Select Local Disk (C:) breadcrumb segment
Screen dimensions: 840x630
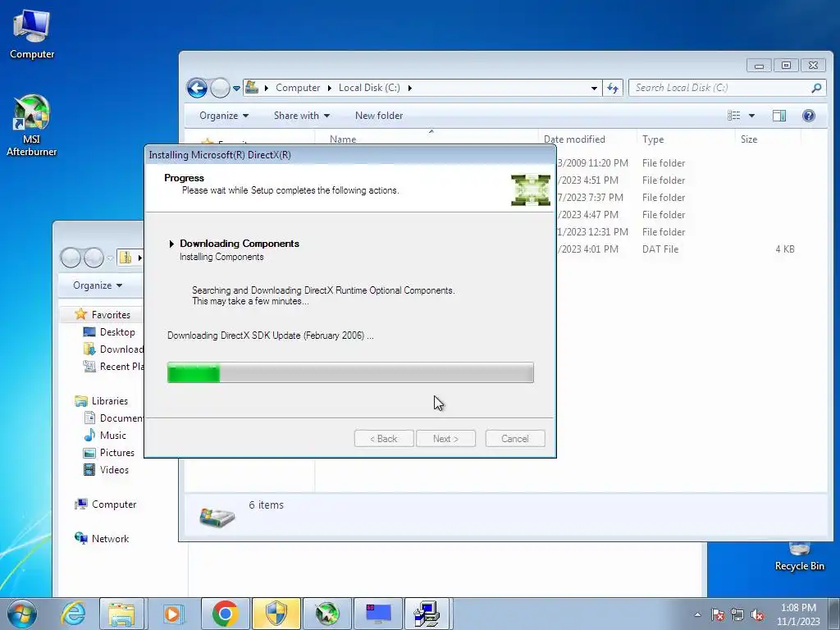pyautogui.click(x=369, y=88)
